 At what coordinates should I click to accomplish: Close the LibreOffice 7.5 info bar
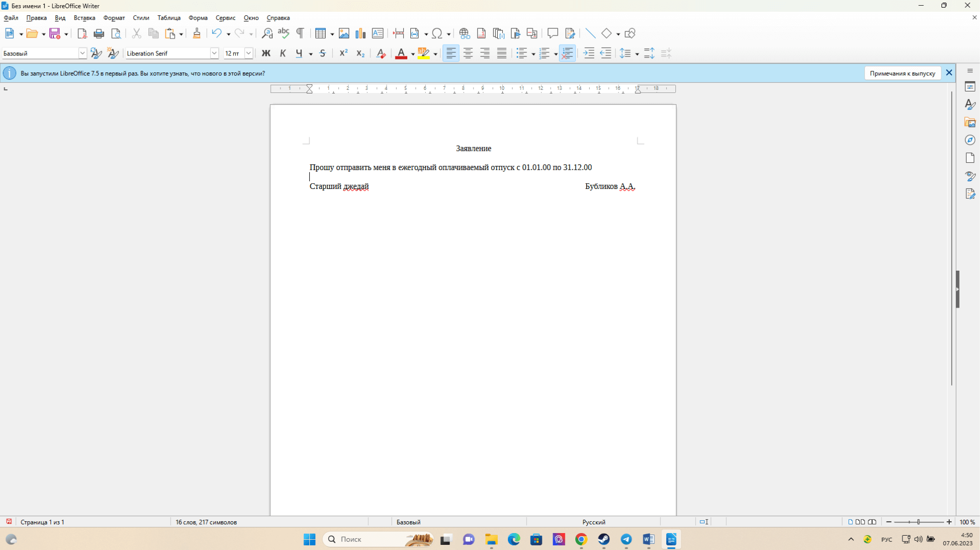(949, 73)
